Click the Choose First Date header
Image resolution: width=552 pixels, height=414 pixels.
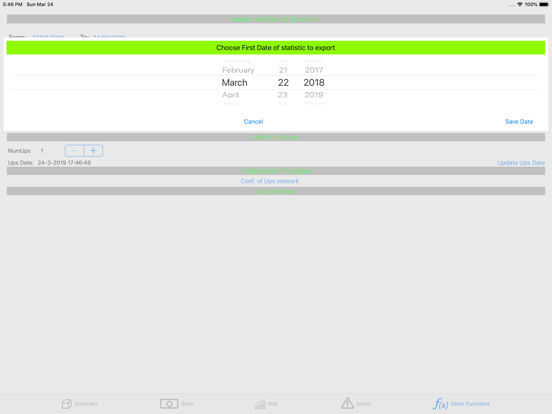point(276,48)
